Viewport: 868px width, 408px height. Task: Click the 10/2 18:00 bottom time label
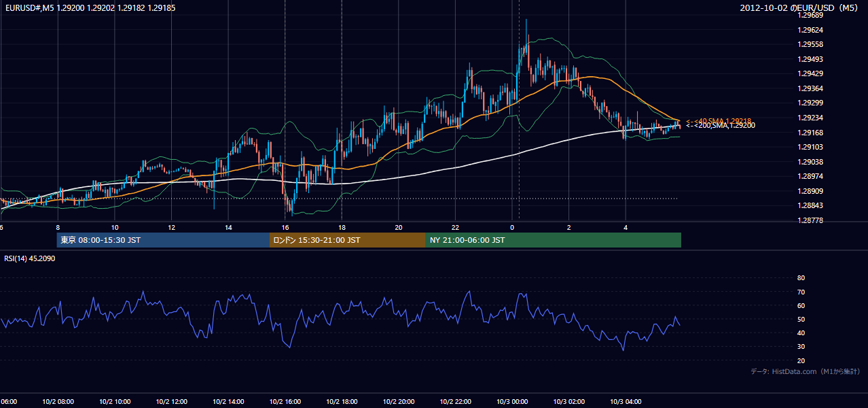pyautogui.click(x=342, y=402)
